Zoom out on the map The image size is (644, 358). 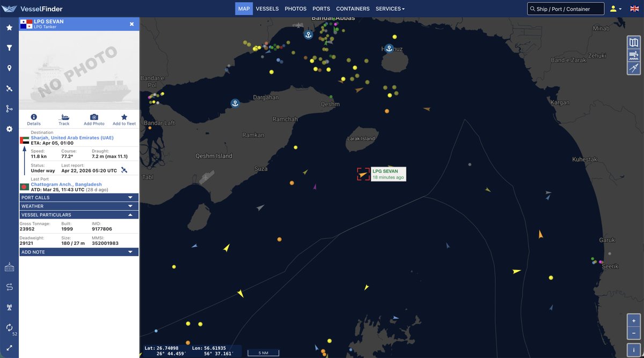634,333
